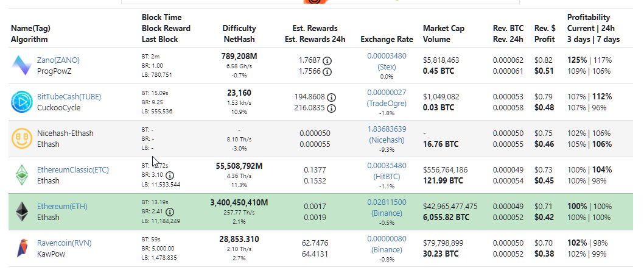Click the CuckooCycle algorithm label

[58, 108]
